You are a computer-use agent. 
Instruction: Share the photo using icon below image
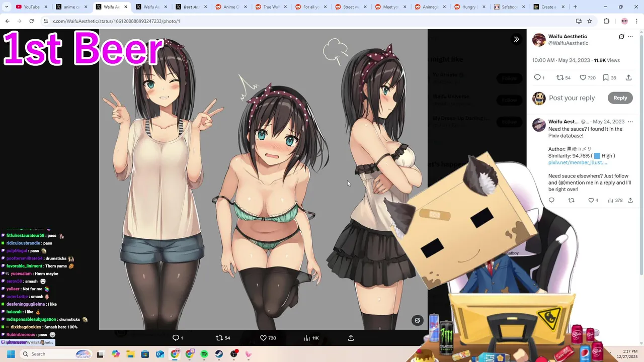[x=351, y=338]
